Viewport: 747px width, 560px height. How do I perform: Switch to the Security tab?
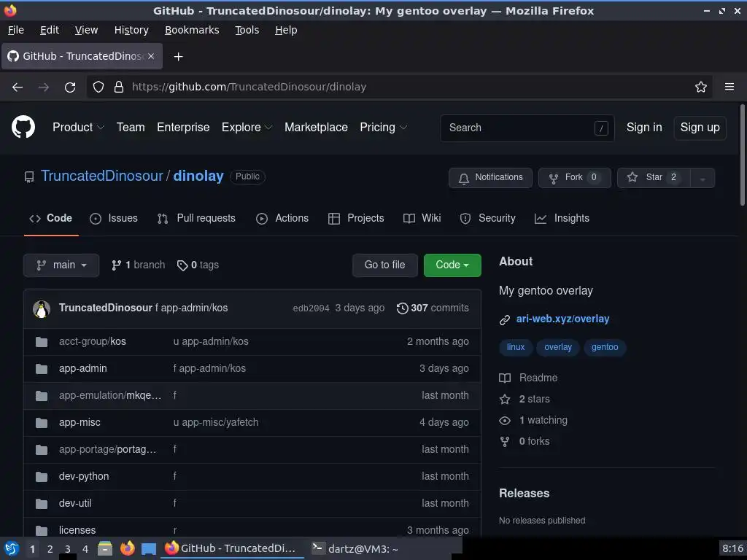click(487, 218)
